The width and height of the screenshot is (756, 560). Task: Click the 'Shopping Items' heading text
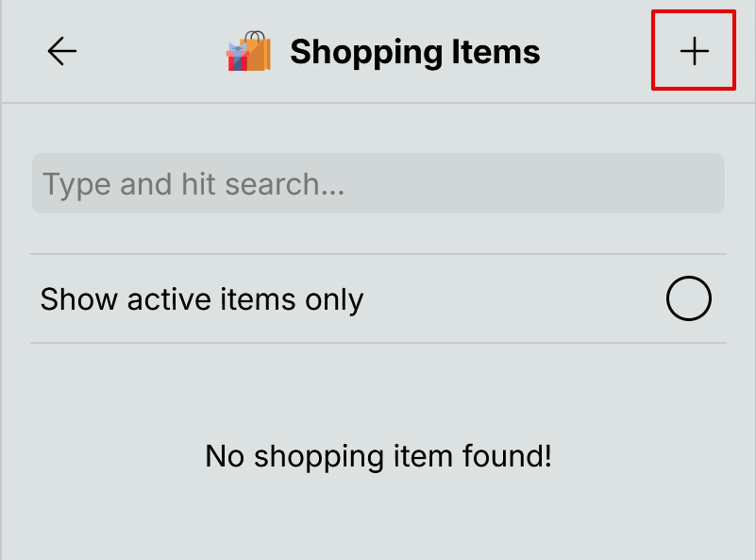click(414, 52)
